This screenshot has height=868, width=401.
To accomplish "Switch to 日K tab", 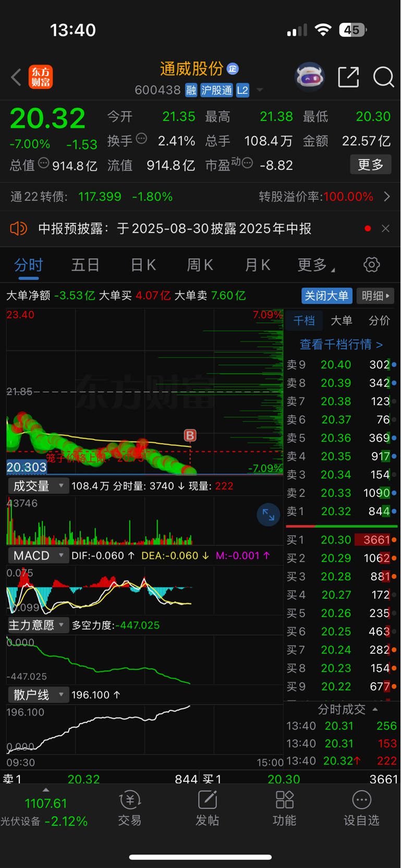I will click(143, 265).
